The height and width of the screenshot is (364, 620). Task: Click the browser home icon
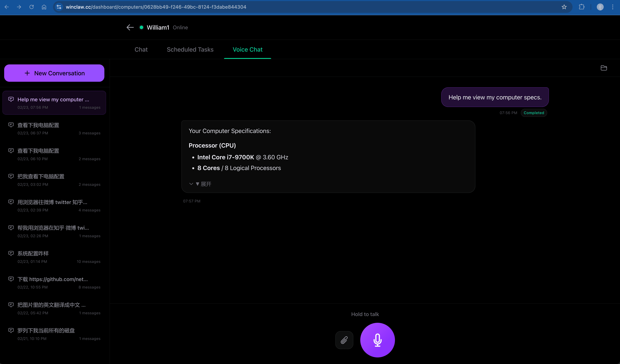tap(44, 7)
